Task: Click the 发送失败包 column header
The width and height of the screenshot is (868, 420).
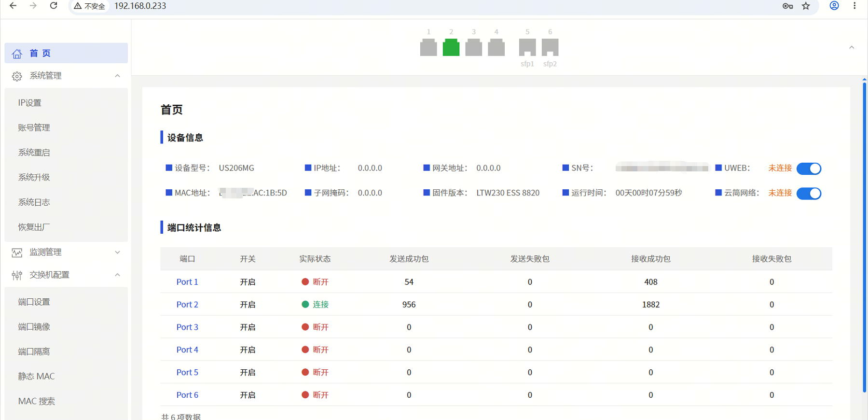Action: pos(530,259)
